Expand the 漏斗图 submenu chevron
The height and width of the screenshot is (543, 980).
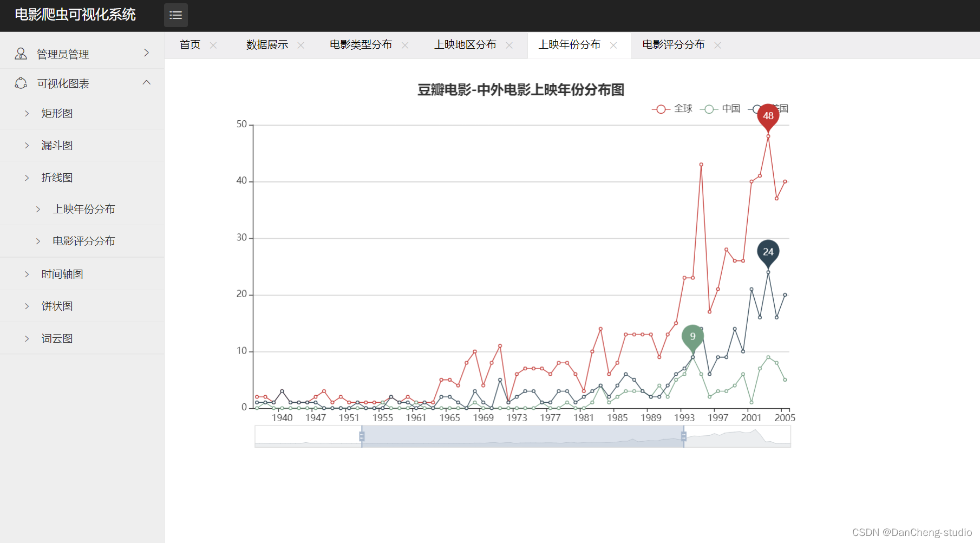click(27, 145)
